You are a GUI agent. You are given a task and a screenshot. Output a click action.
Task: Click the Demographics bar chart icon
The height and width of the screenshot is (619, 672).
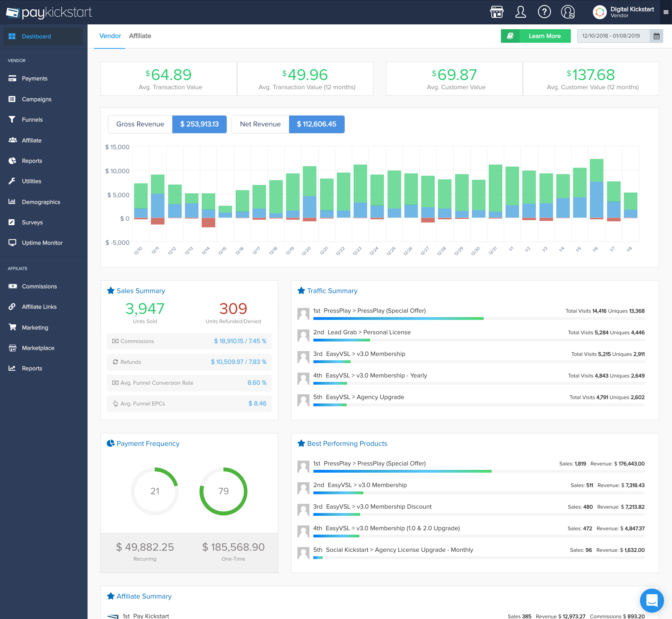click(12, 202)
